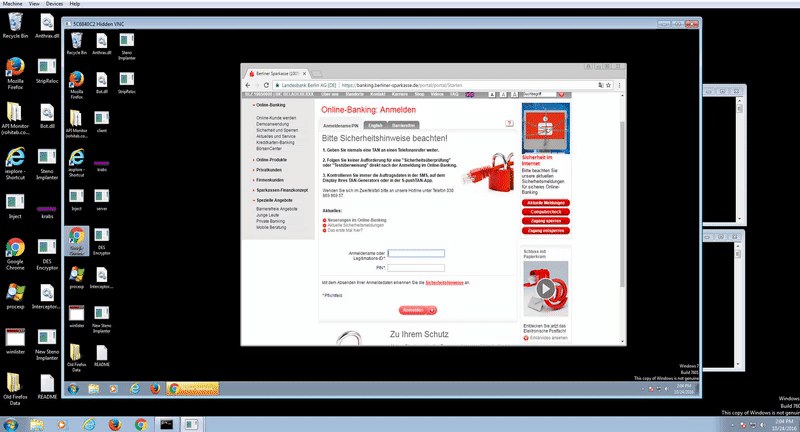Open Anthrax.dll file on the host desktop

click(47, 26)
